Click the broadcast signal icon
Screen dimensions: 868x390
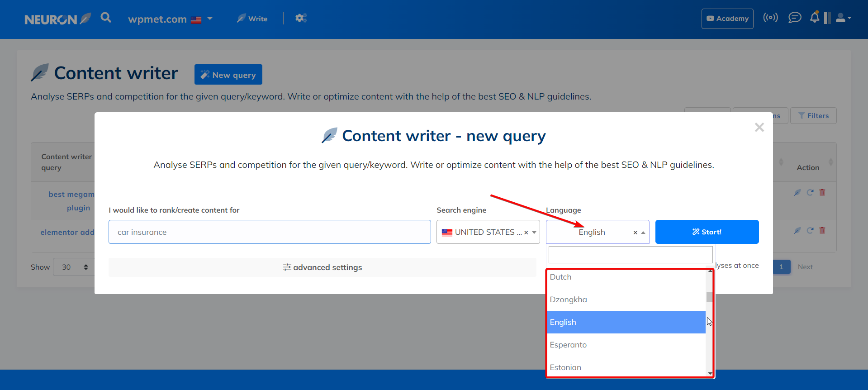coord(770,18)
